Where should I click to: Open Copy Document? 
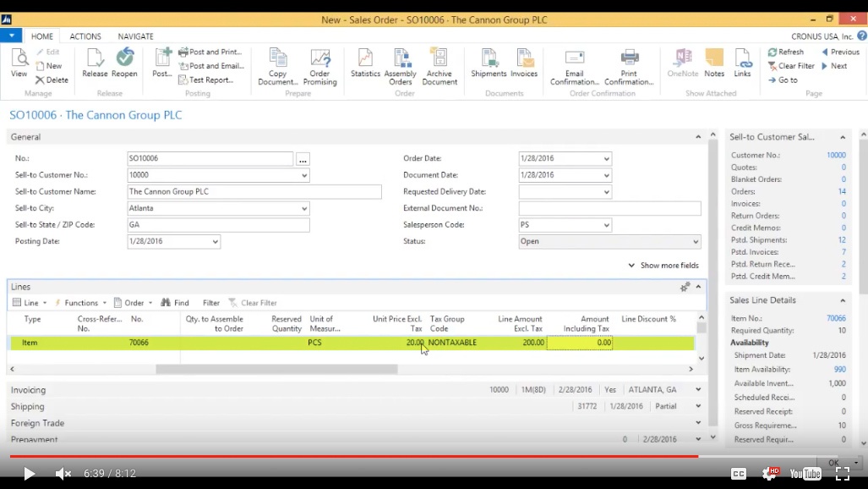click(278, 67)
